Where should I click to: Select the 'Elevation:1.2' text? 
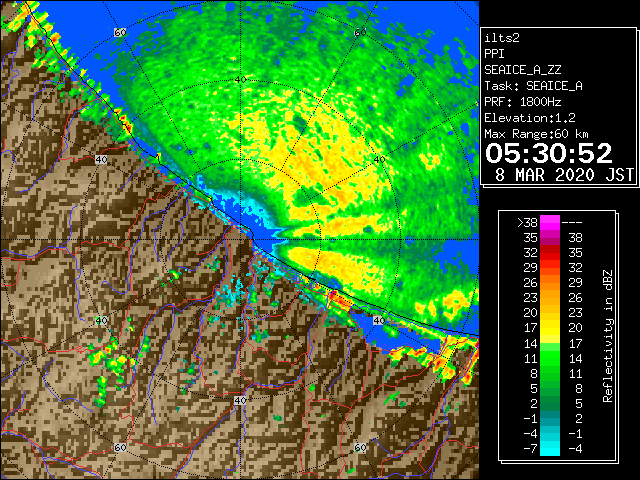(x=530, y=118)
